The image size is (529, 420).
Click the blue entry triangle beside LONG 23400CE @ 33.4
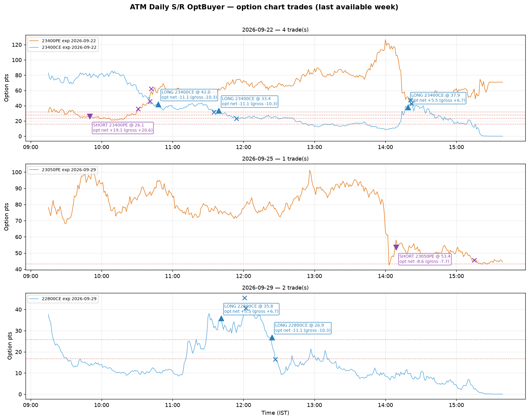tap(219, 111)
